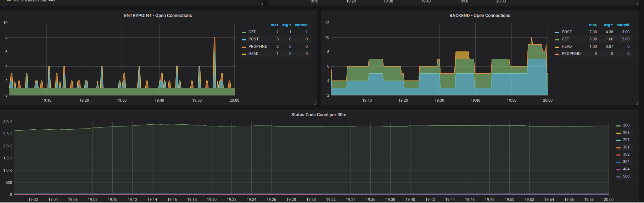644x203 pixels.
Task: Sort BACKEND legend by max column
Action: pyautogui.click(x=593, y=25)
